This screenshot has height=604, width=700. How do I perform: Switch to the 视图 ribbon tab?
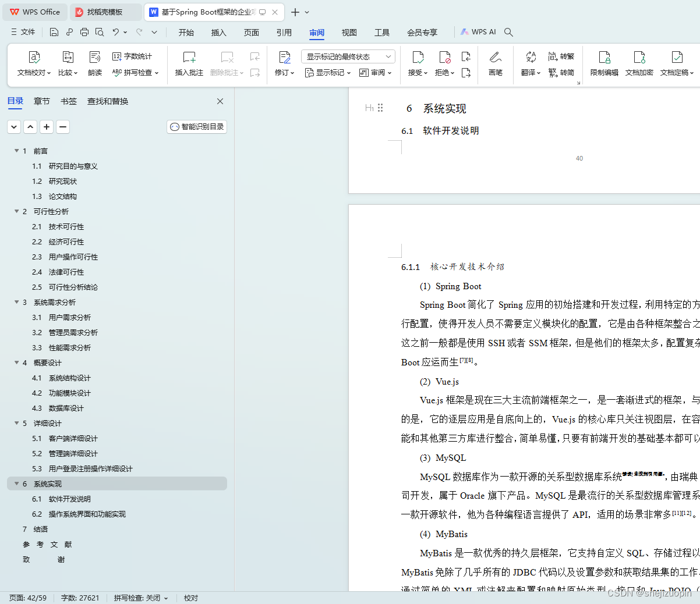pos(349,33)
